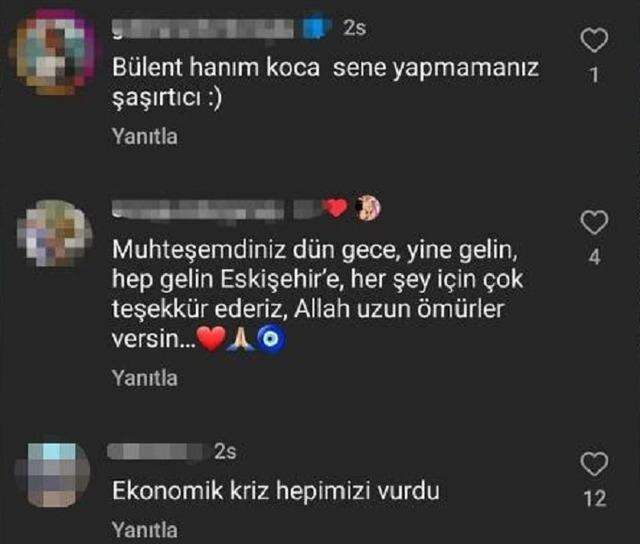Click the nazar eye emoji in comment
The height and width of the screenshot is (544, 640).
click(270, 339)
